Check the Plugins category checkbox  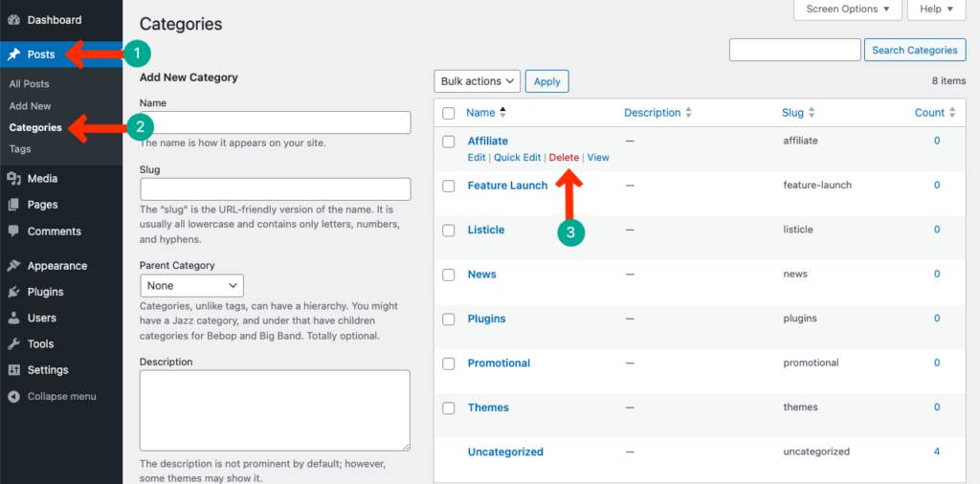point(449,319)
